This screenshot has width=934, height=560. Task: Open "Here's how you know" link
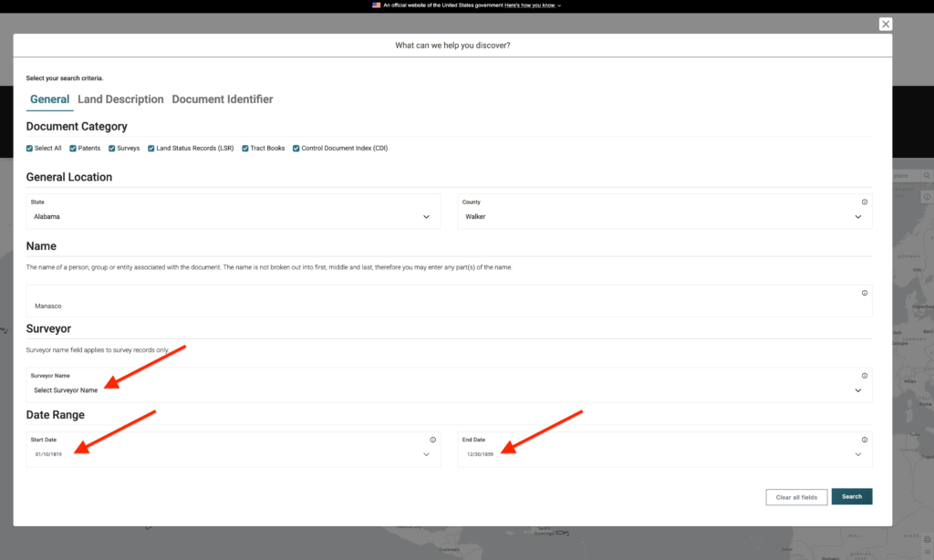coord(530,5)
